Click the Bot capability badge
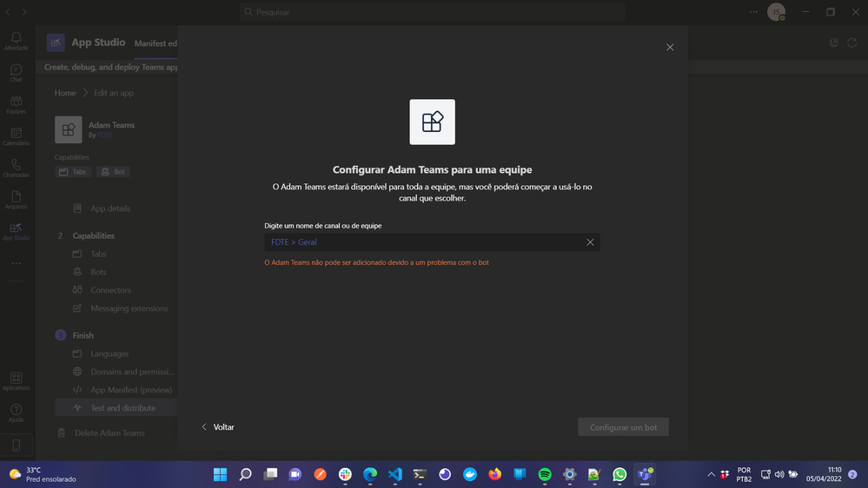This screenshot has height=488, width=868. (x=113, y=172)
